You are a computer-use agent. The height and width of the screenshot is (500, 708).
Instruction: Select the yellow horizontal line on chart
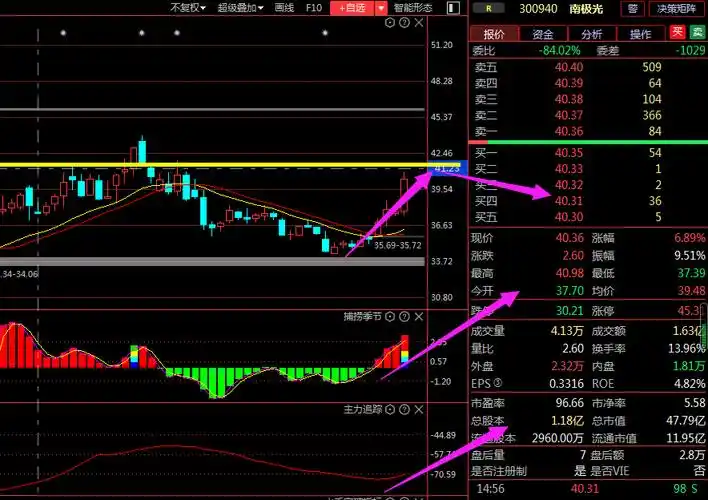(200, 164)
